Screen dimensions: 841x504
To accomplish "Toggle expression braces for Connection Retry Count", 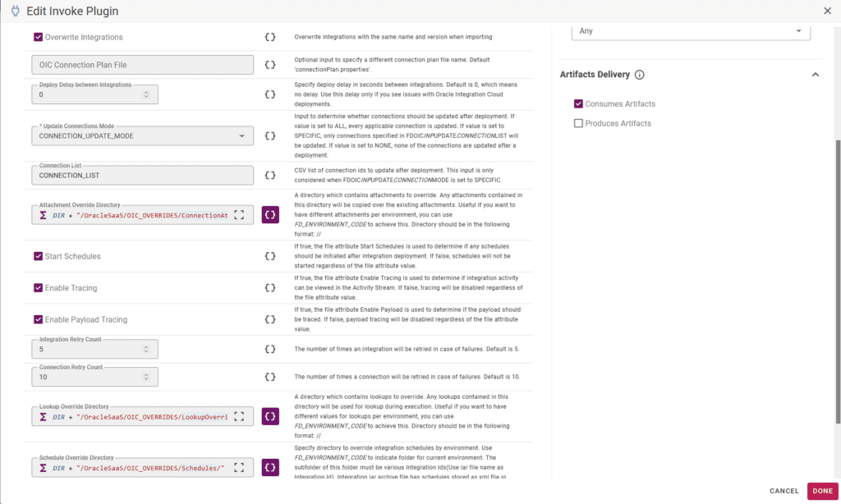I will [x=269, y=377].
